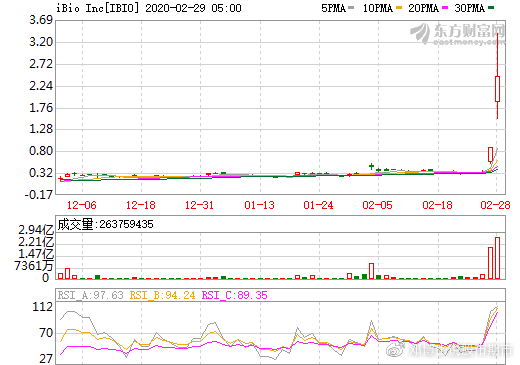
Task: Click the green 30PMA color swatch
Action: click(491, 8)
